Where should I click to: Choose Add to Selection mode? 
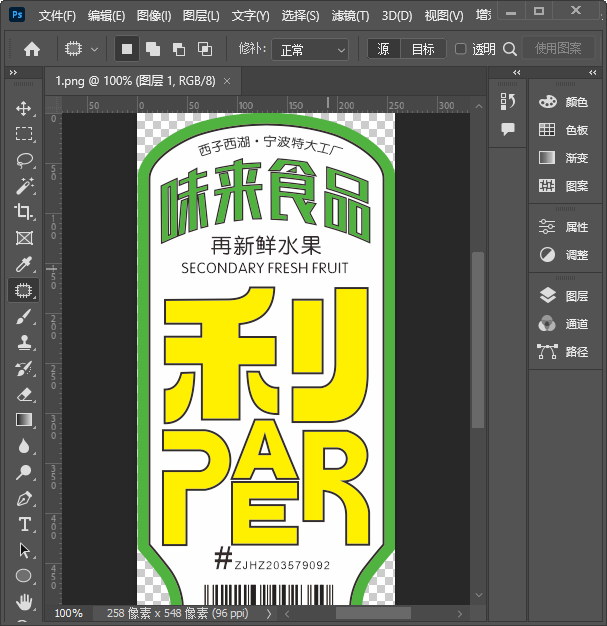(153, 49)
